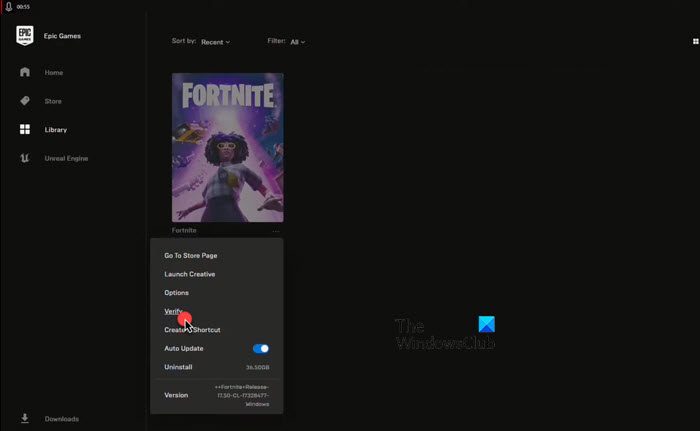This screenshot has width=700, height=431.
Task: Expand the Sort by Recent dropdown
Action: [x=215, y=42]
